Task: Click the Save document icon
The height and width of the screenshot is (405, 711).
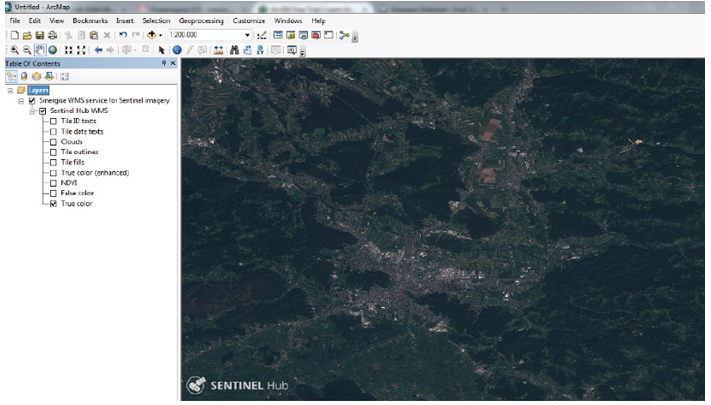Action: 38,35
